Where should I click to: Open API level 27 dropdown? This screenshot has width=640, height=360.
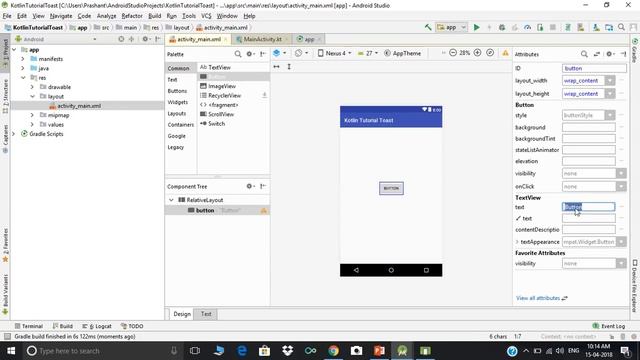(x=367, y=53)
